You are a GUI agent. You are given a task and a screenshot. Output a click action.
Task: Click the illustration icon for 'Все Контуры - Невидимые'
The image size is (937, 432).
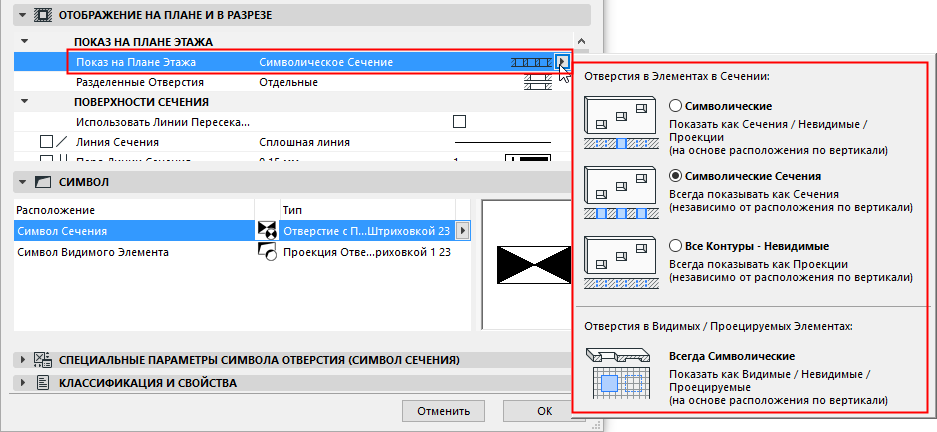(621, 262)
